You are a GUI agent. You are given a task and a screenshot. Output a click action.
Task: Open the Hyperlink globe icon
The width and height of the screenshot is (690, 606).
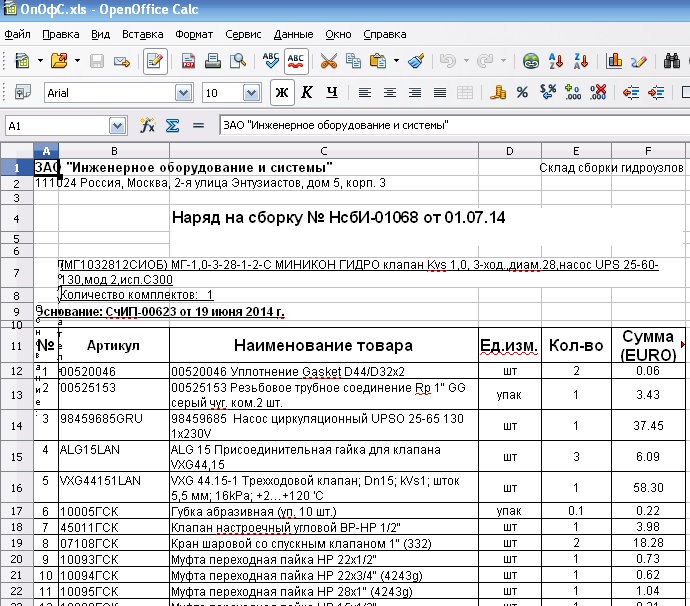pyautogui.click(x=531, y=61)
